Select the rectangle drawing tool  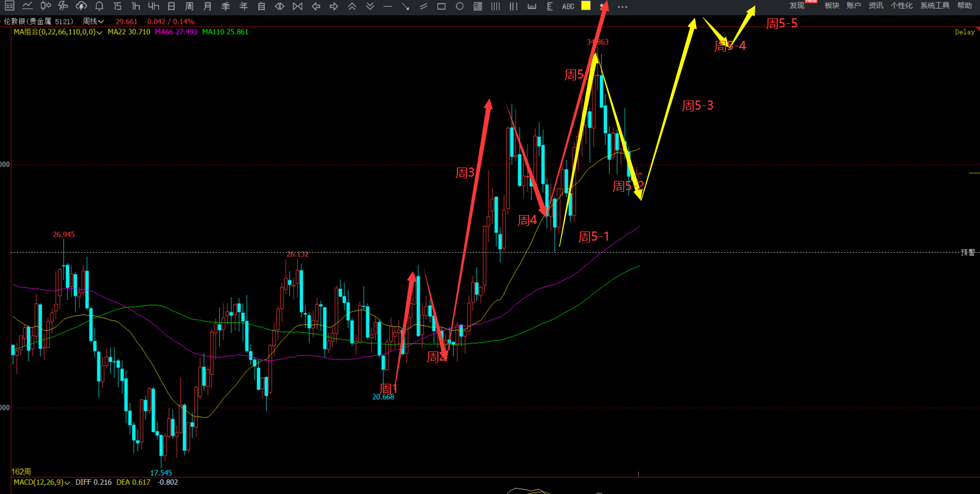(442, 6)
